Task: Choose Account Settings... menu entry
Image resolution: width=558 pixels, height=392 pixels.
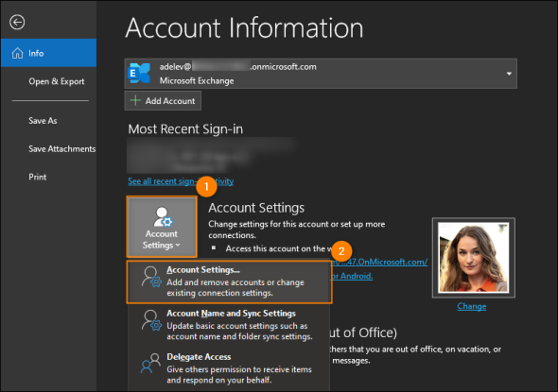Action: [230, 281]
